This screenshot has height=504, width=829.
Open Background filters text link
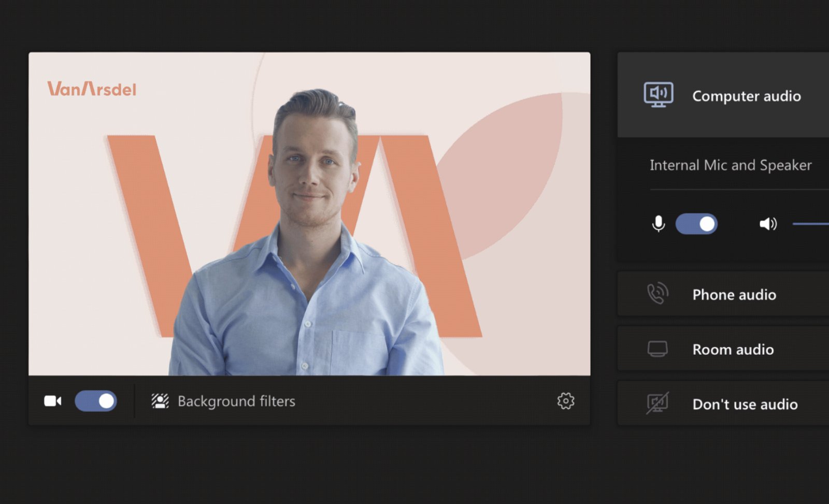(x=236, y=401)
